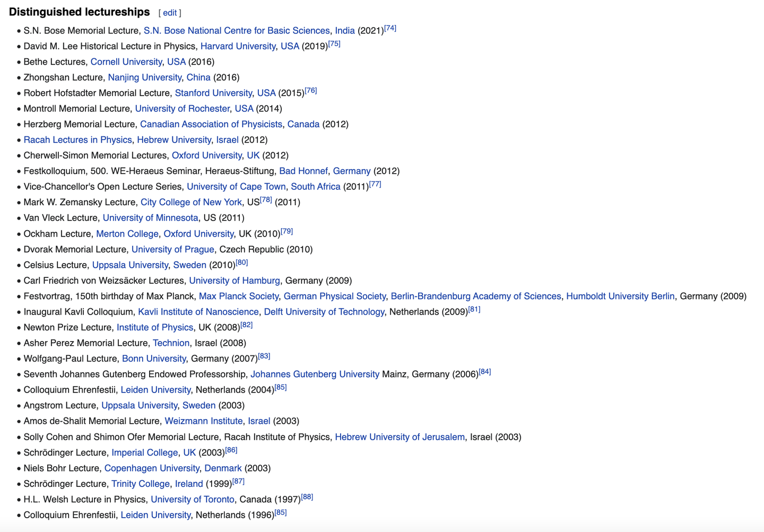Viewport: 764px width, 532px height.
Task: Visit the University of Hamburg link
Action: point(235,281)
